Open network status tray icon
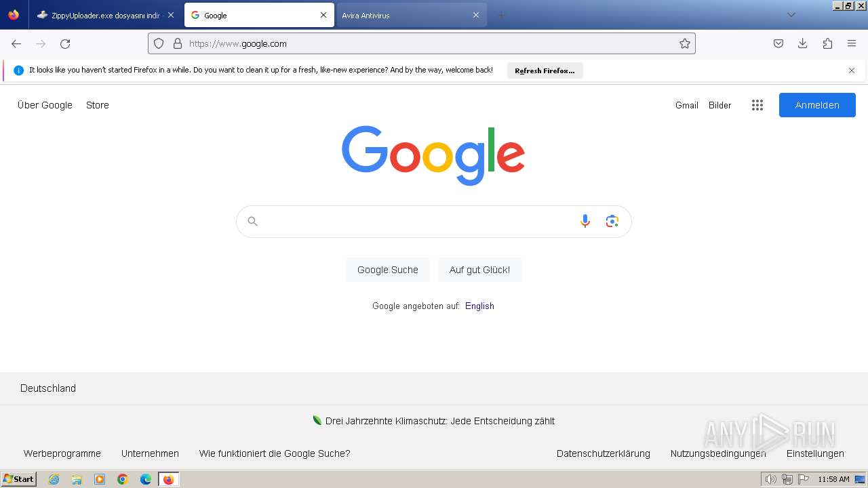 [x=787, y=479]
